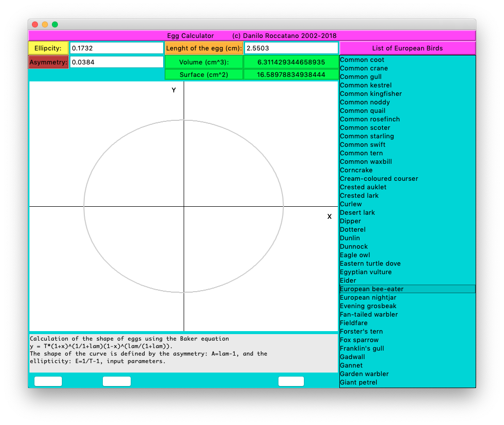The width and height of the screenshot is (504, 425).
Task: Choose Eagle owl in the list
Action: pos(355,255)
